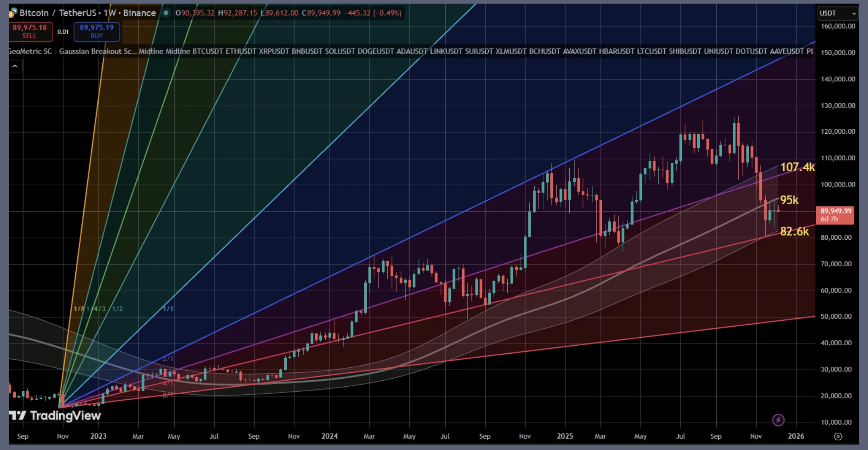Click the 107.4k price annotation text
This screenshot has height=450, width=868.
click(797, 167)
